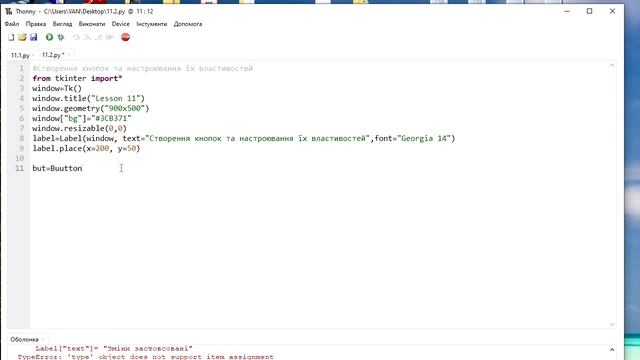Image resolution: width=640 pixels, height=360 pixels.
Task: Open the Допомога menu
Action: [188, 24]
